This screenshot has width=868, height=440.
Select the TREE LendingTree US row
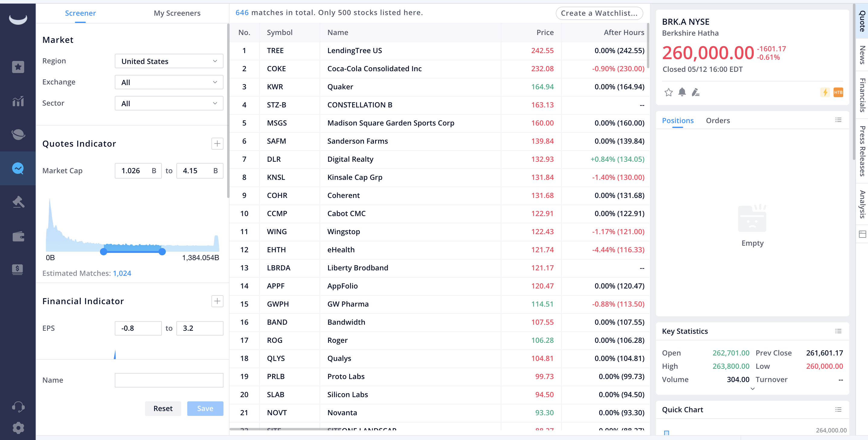point(439,51)
